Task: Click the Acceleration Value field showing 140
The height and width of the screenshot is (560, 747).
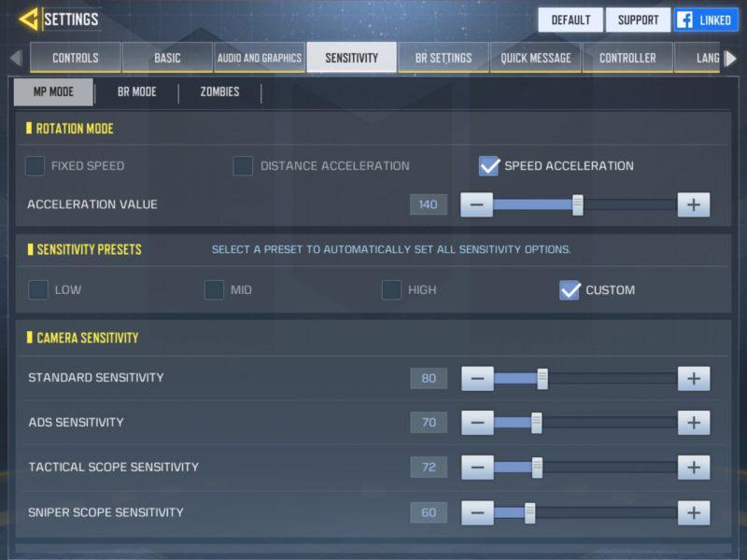Action: [429, 204]
